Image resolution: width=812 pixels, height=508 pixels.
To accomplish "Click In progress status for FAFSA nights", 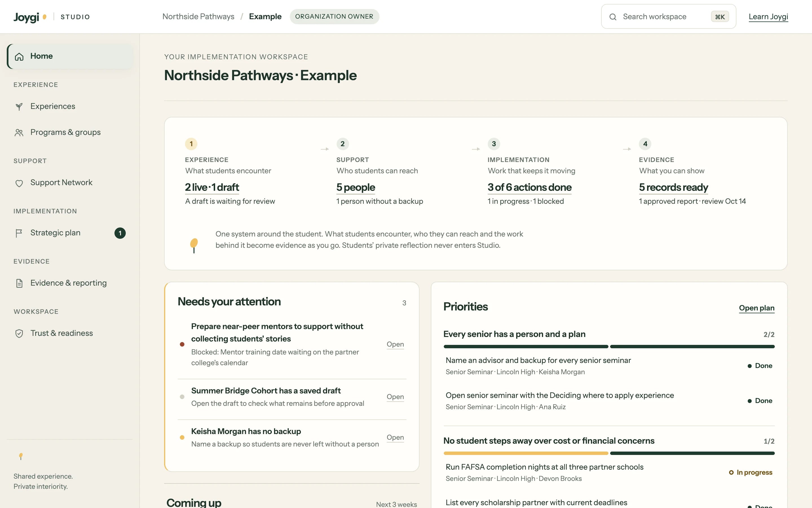I will (751, 472).
